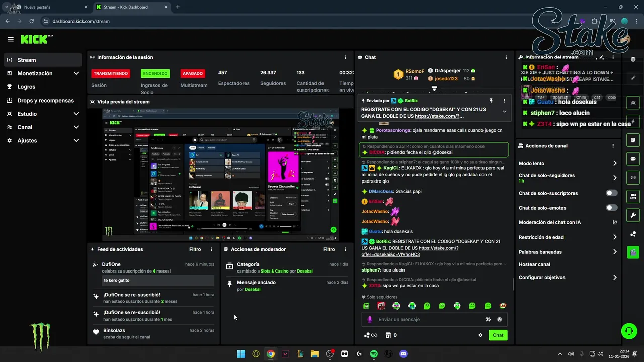Open Modo lento settings
Image resolution: width=644 pixels, height=362 pixels.
coord(568,163)
